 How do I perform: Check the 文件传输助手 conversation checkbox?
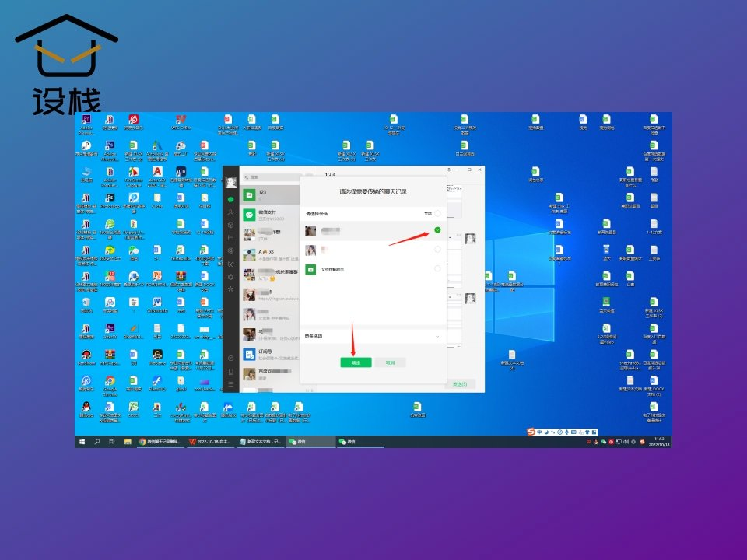tap(437, 268)
